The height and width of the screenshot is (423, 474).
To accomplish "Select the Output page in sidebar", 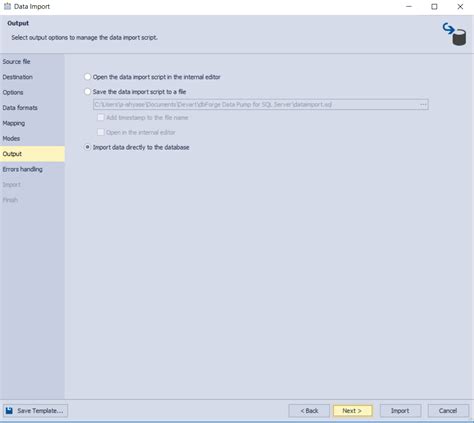I will pyautogui.click(x=32, y=154).
